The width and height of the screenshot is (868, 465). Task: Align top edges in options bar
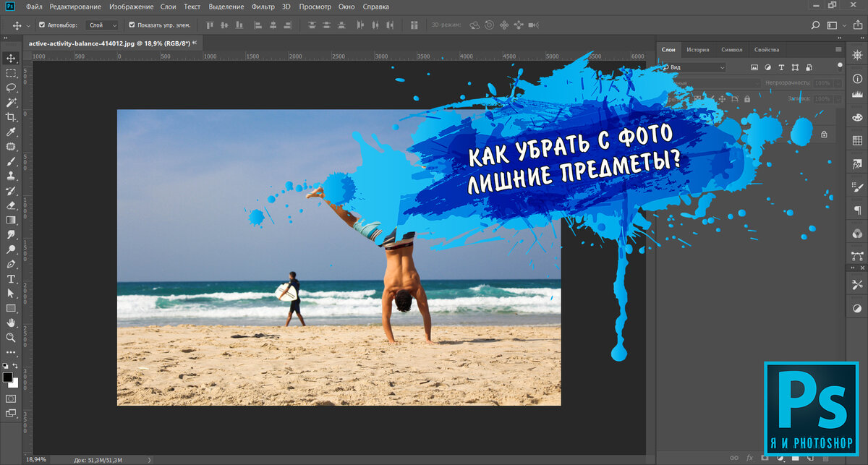[211, 25]
